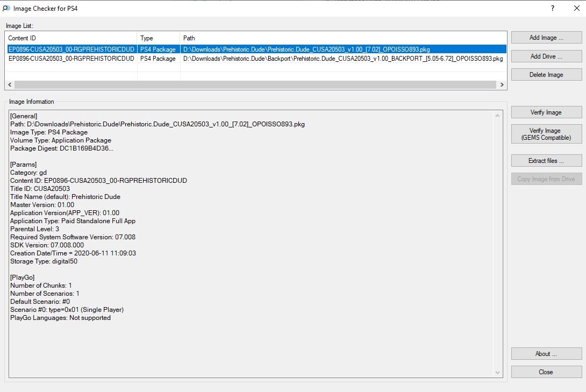Click Title Name (default): Prehistoric Dude line
Screen dimensions: 586x392
pyautogui.click(x=66, y=197)
